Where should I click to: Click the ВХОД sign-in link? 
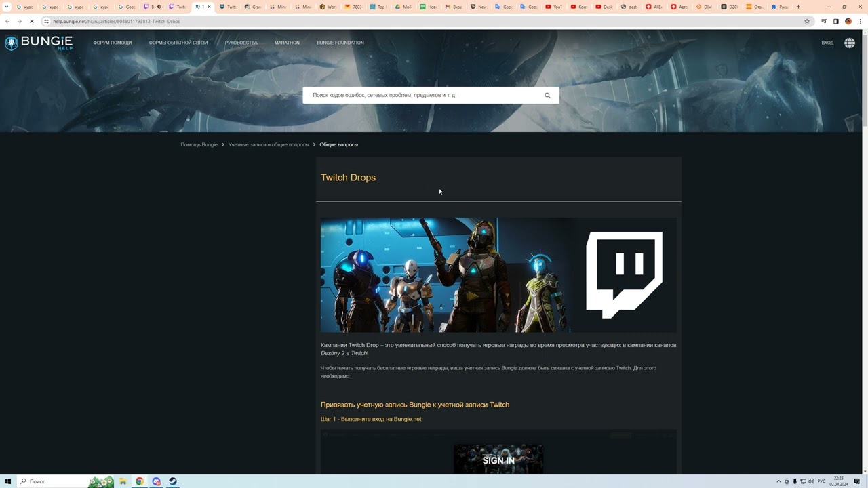click(x=827, y=43)
